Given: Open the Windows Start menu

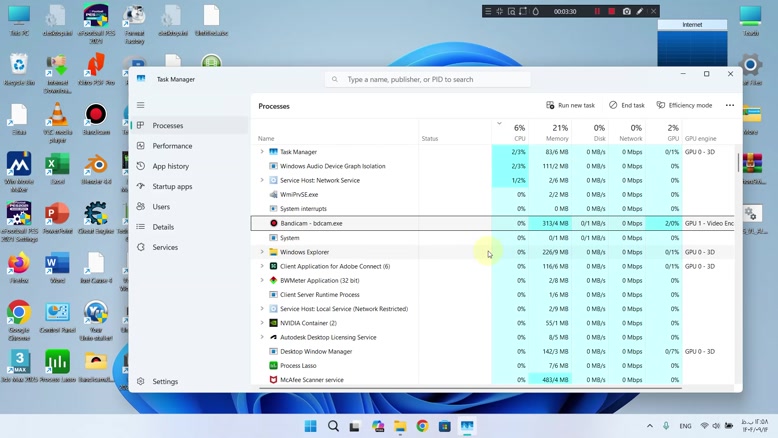Looking at the screenshot, I should (310, 426).
